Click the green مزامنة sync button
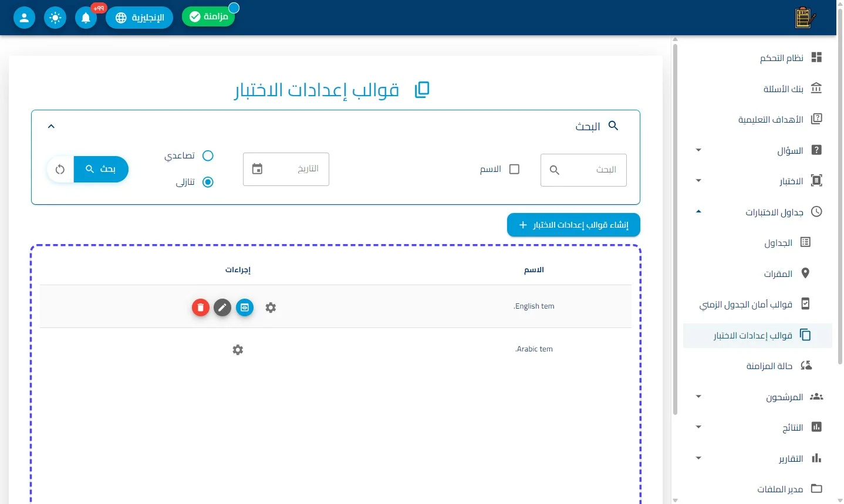Image resolution: width=844 pixels, height=504 pixels. point(208,16)
